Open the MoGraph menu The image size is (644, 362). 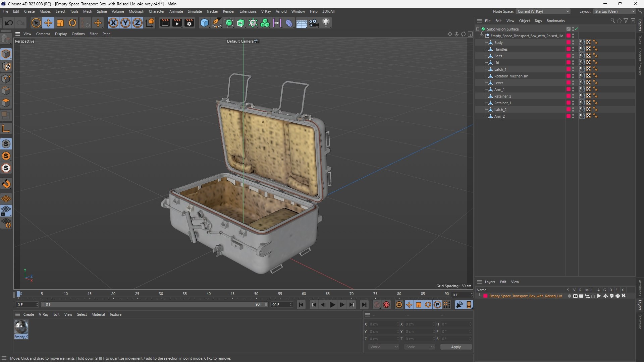136,11
